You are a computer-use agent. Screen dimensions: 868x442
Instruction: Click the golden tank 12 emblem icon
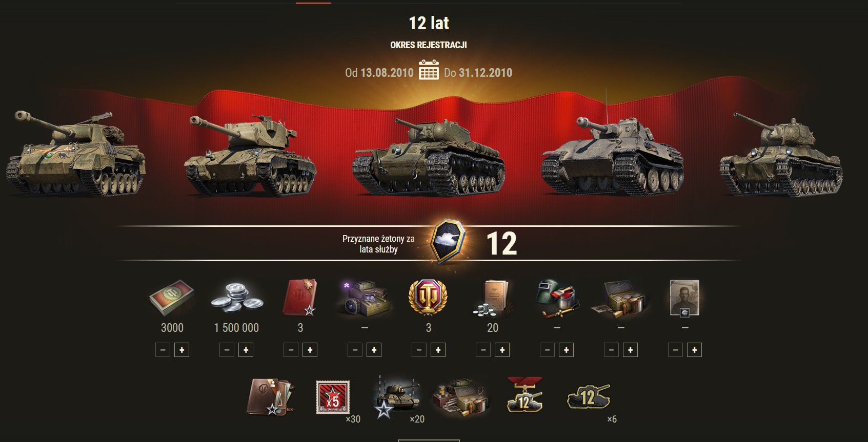[589, 397]
